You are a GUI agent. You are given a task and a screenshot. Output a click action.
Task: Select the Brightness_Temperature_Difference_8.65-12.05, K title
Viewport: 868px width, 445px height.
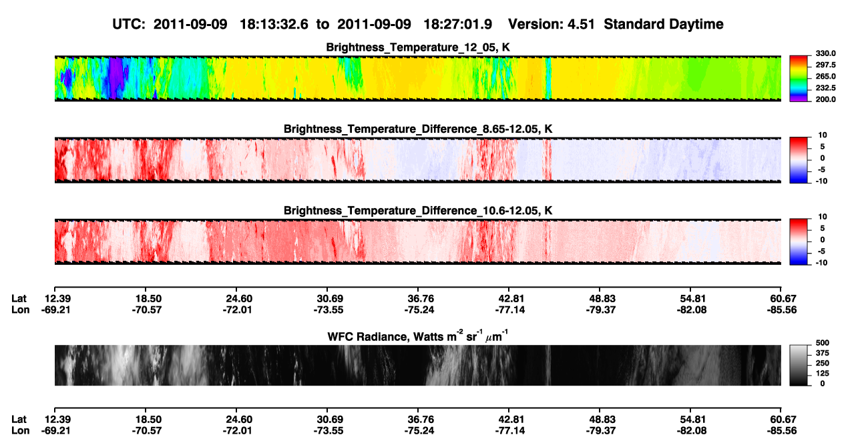coord(418,129)
